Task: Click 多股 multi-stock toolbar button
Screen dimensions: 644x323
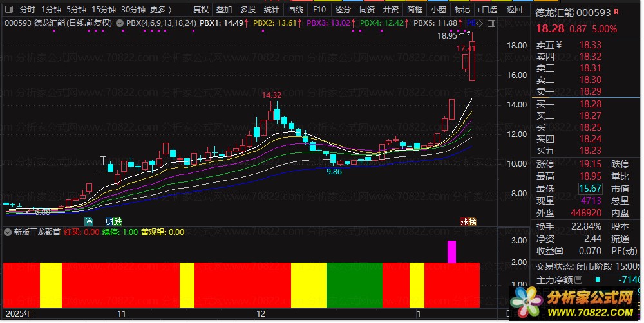Action: pyautogui.click(x=248, y=9)
